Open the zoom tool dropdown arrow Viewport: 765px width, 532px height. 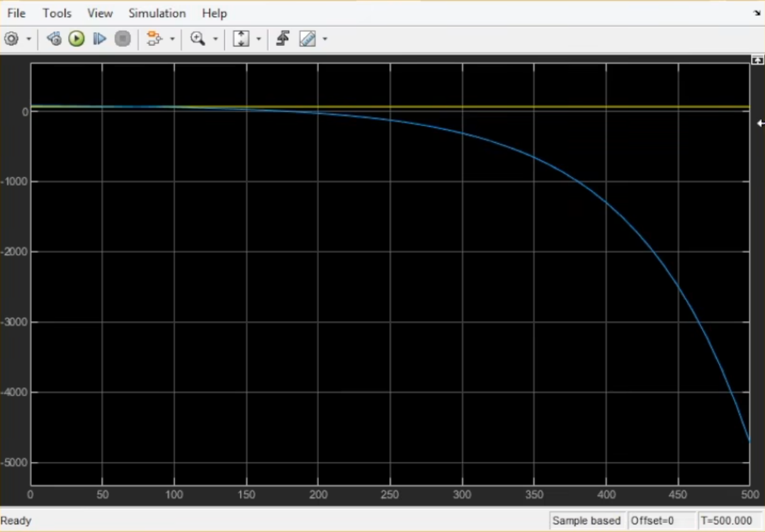tap(215, 39)
